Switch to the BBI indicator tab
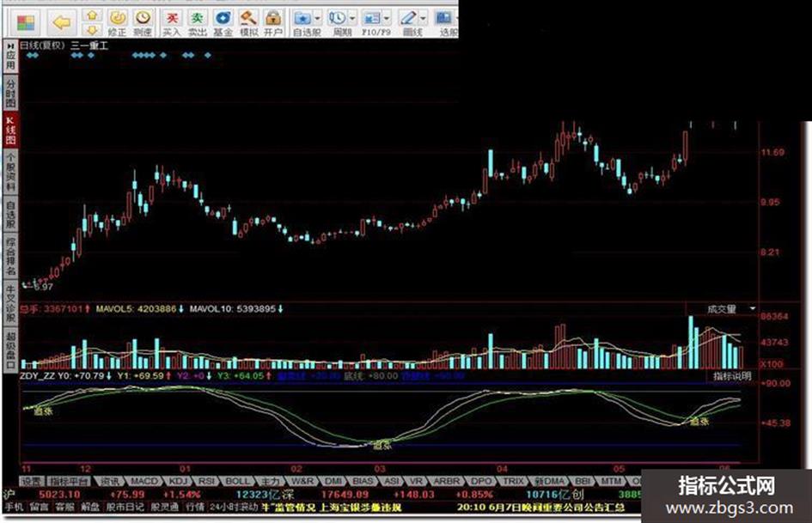 pos(583,482)
